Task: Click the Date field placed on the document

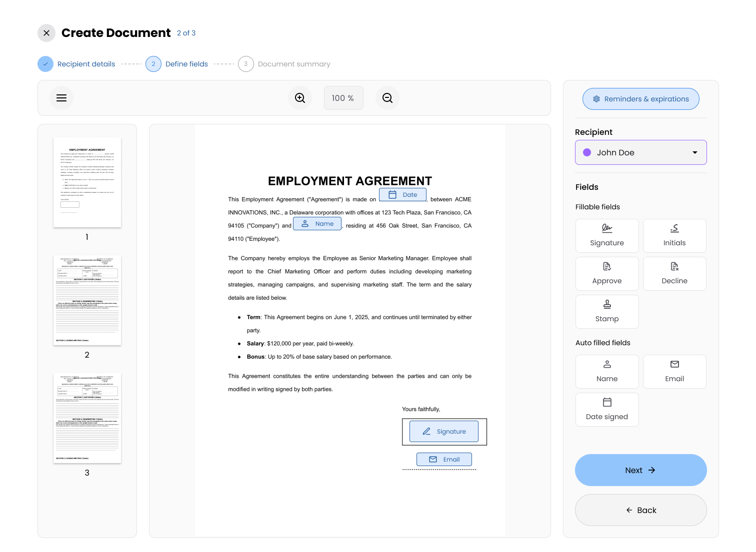Action: [x=402, y=194]
